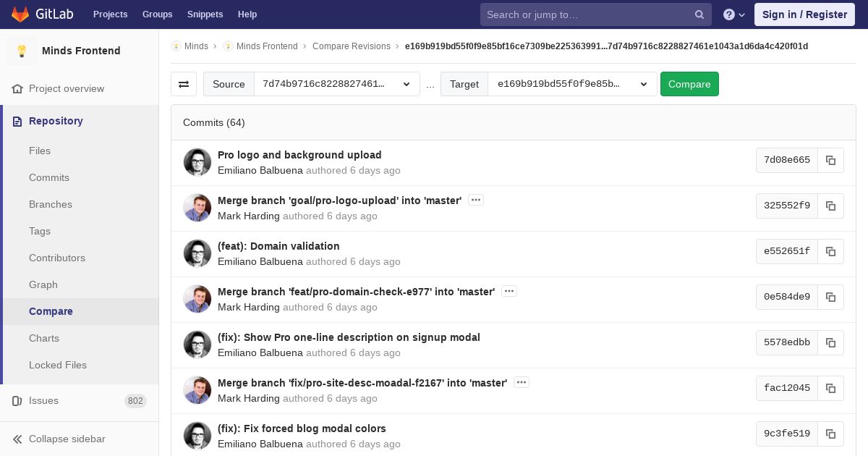Screen dimensions: 868x456
Task: Open the Target revision dropdown
Action: (572, 84)
